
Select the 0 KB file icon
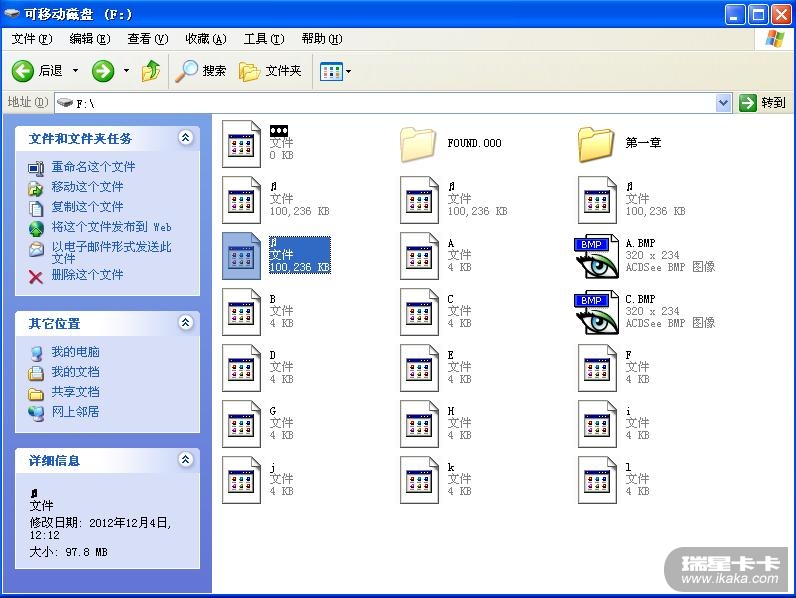click(x=242, y=144)
